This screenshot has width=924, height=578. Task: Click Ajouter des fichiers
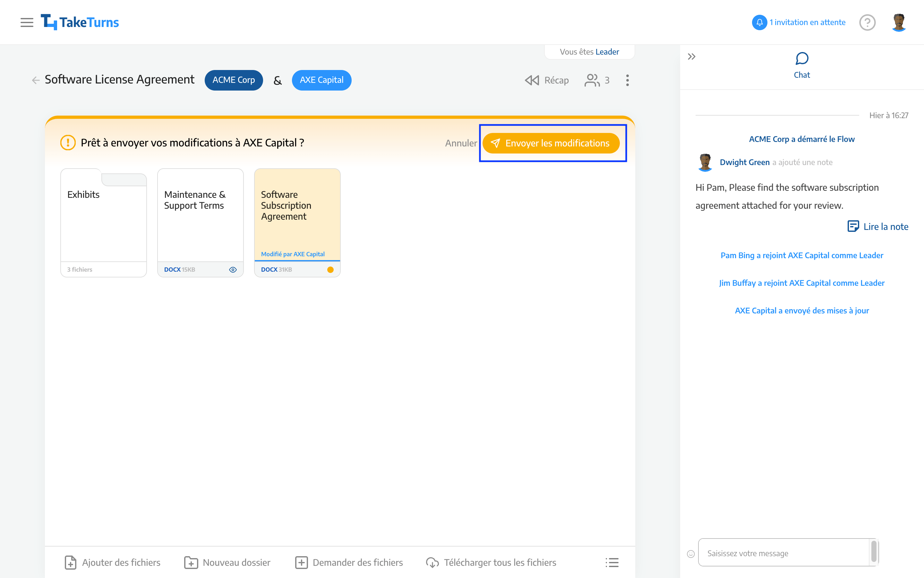tap(112, 562)
